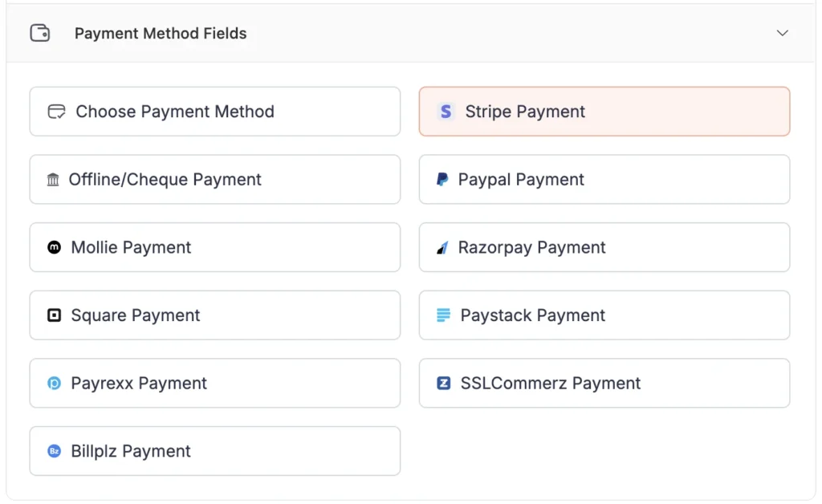Click the Payrexx circular logo icon
822x504 pixels.
(x=54, y=384)
